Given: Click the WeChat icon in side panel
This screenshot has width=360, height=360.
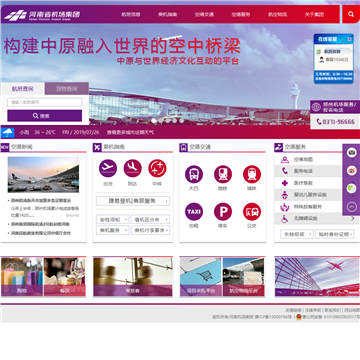Looking at the screenshot, I should coord(352,188).
